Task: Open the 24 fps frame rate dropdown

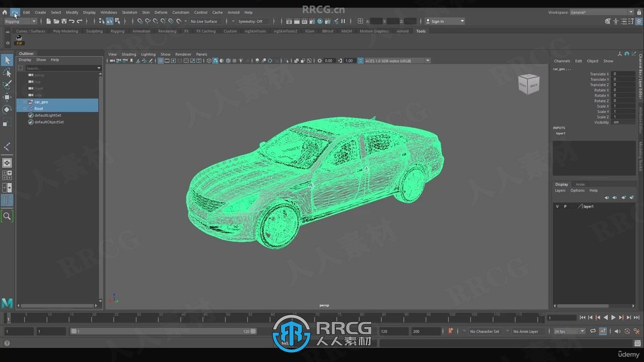Action: coord(569,331)
